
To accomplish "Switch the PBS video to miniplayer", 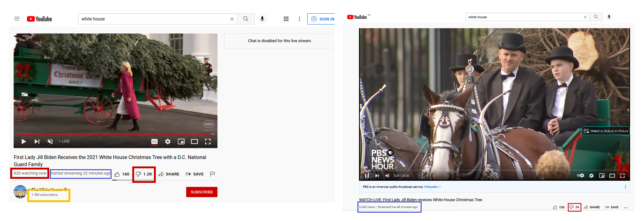I will (x=602, y=176).
